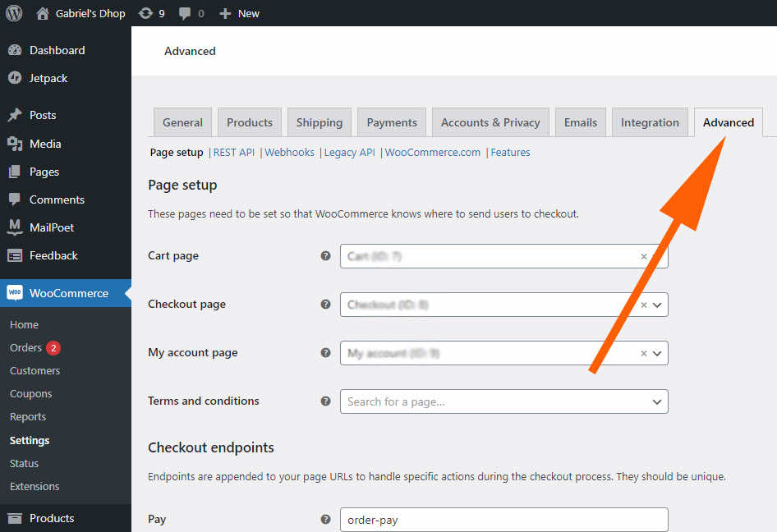
Task: Open the Webhooks section link
Action: pyautogui.click(x=289, y=153)
